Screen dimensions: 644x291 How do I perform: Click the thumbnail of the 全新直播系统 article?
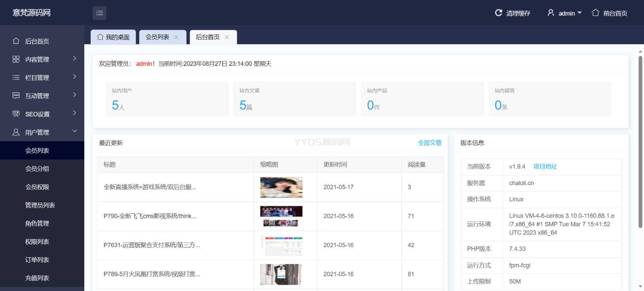281,187
